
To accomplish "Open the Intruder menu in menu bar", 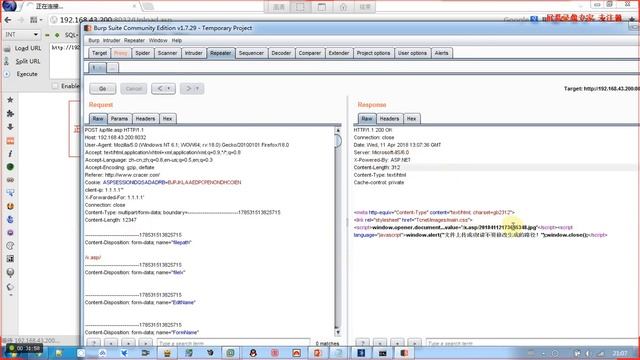I will pyautogui.click(x=111, y=40).
